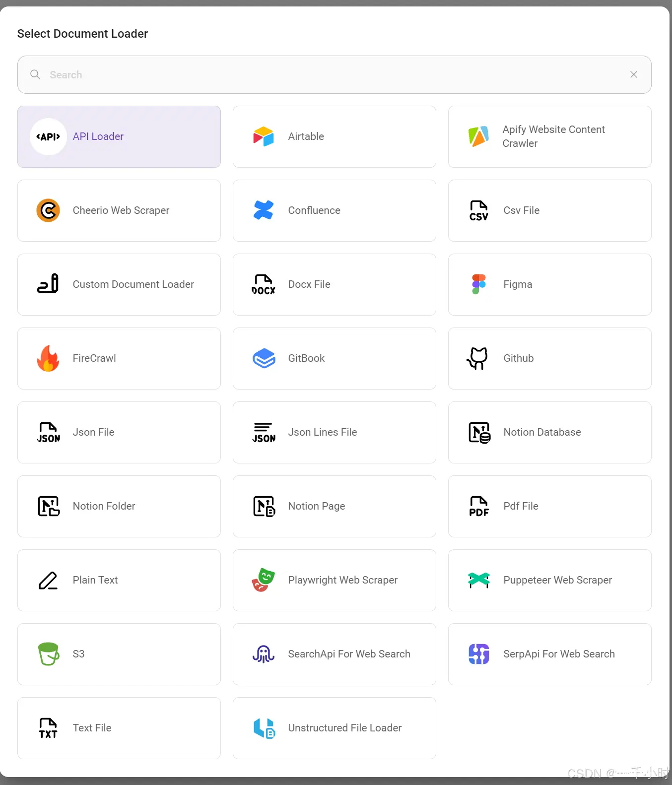Click the CSV file icon
Viewport: 672px width, 785px height.
click(x=479, y=210)
